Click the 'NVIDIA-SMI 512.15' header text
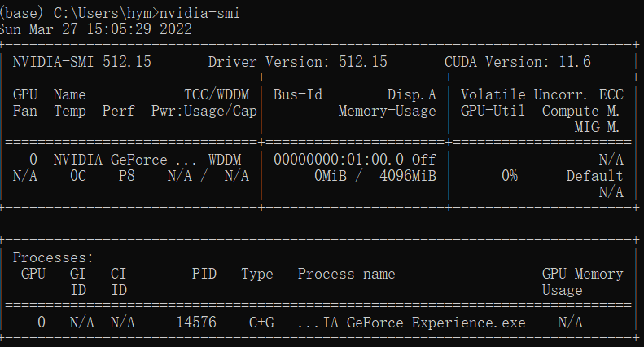 [81, 62]
